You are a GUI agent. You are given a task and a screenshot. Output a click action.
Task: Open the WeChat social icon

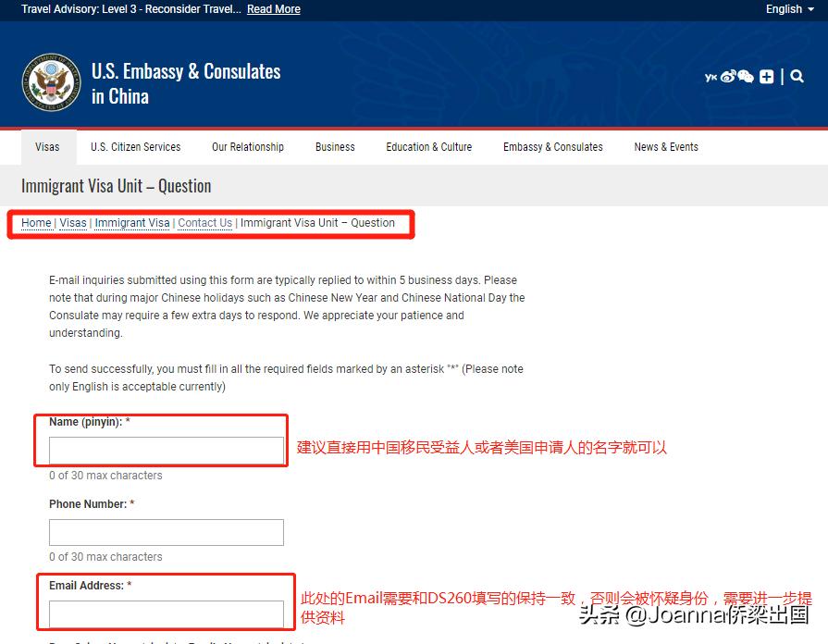point(746,77)
